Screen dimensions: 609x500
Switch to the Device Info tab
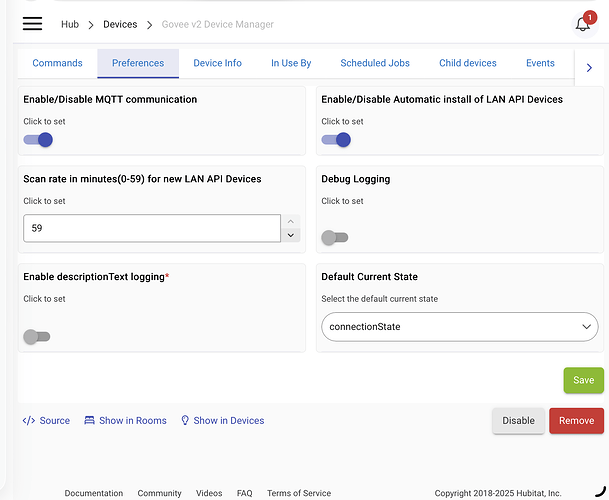tap(217, 63)
